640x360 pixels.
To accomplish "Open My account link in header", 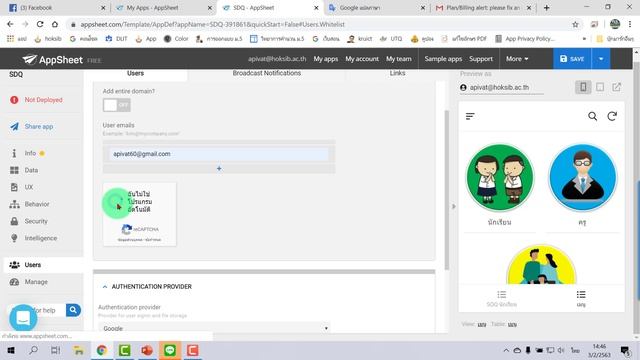I will 362,59.
